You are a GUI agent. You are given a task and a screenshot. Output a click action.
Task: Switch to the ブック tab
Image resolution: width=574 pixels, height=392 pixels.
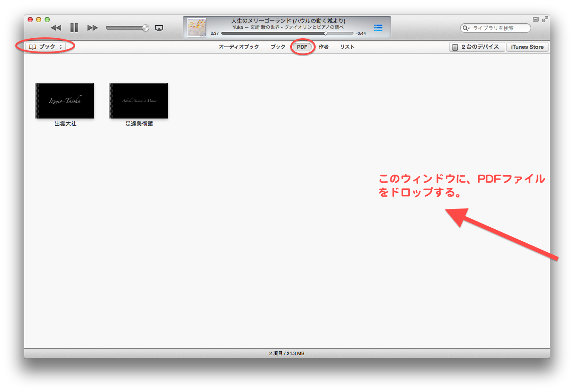click(278, 47)
